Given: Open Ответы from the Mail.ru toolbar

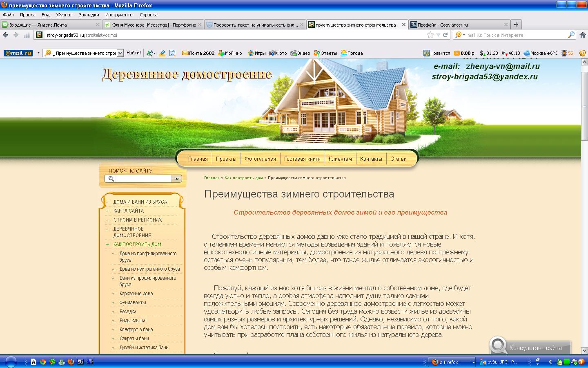Looking at the screenshot, I should (x=325, y=53).
